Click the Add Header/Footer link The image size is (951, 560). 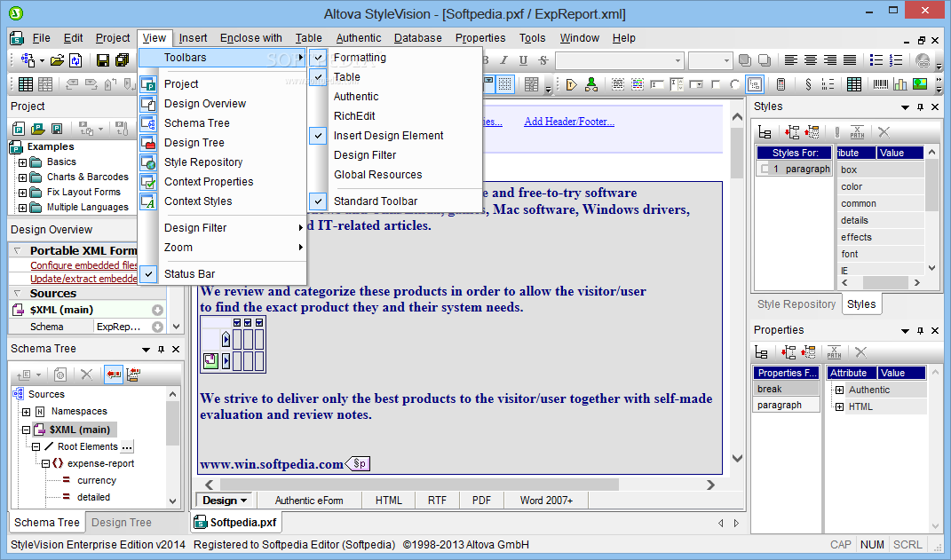coord(569,122)
